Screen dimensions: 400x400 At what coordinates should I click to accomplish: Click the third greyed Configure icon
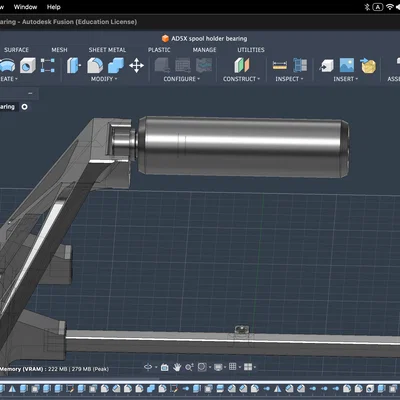click(x=204, y=65)
